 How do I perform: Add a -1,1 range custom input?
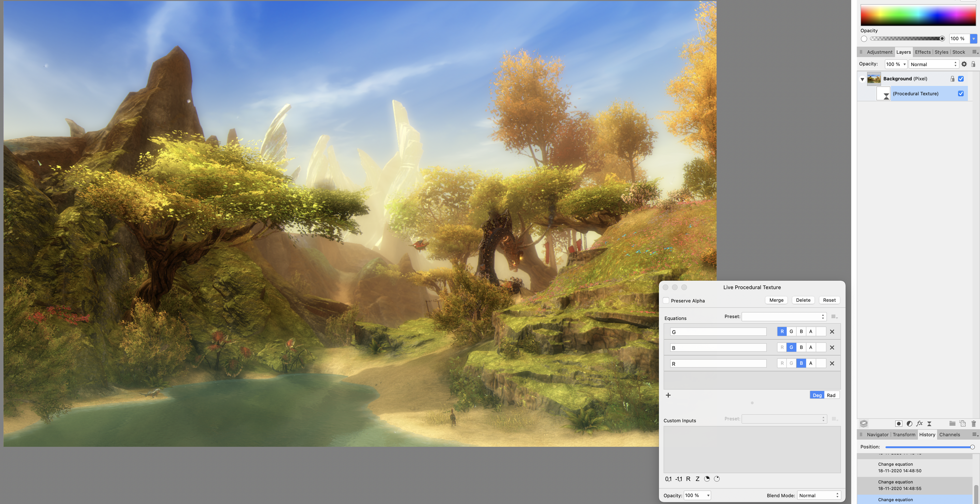[x=679, y=479]
